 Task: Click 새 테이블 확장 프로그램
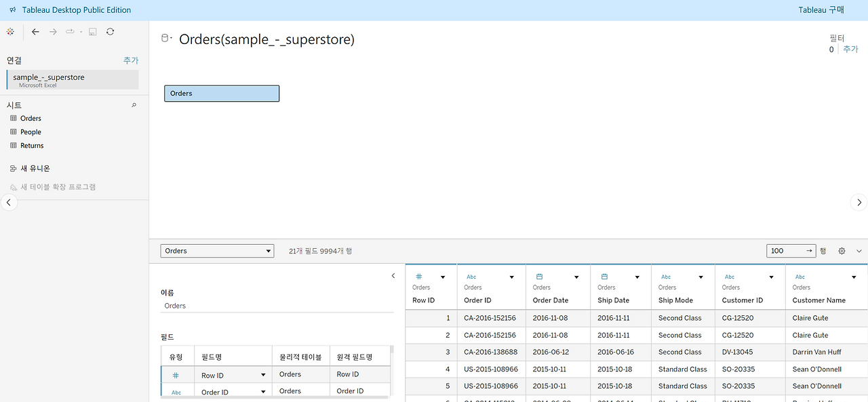pyautogui.click(x=58, y=186)
